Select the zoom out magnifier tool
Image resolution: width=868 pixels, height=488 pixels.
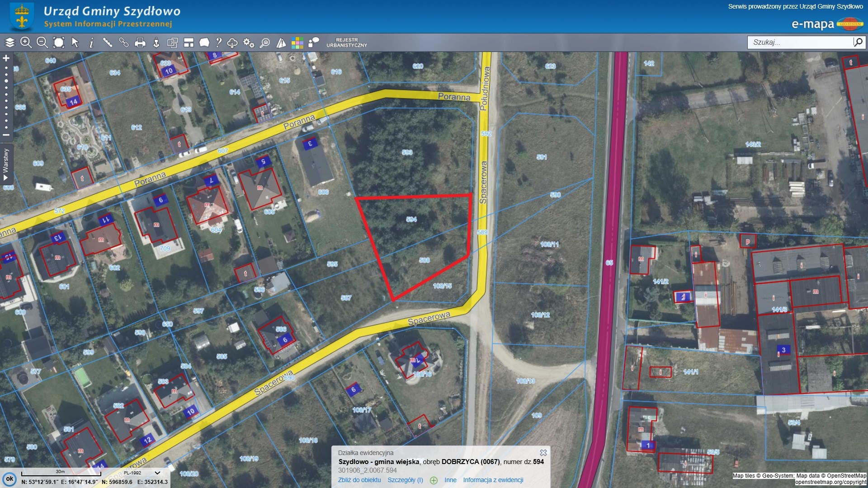tap(42, 42)
